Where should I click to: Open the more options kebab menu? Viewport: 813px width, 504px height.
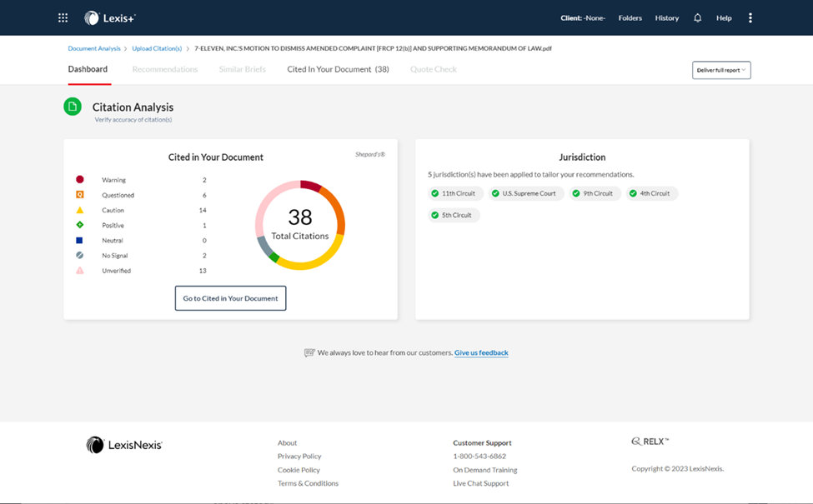coord(750,18)
